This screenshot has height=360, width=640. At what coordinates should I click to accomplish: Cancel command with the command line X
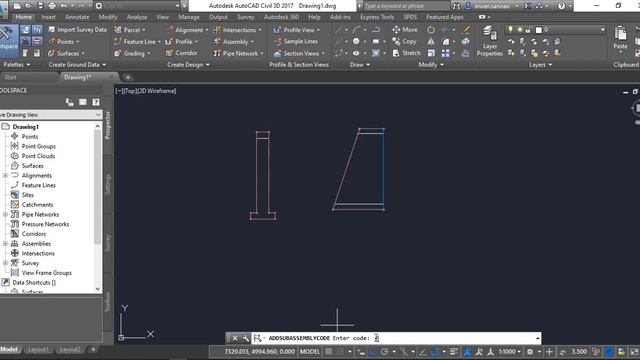point(235,338)
